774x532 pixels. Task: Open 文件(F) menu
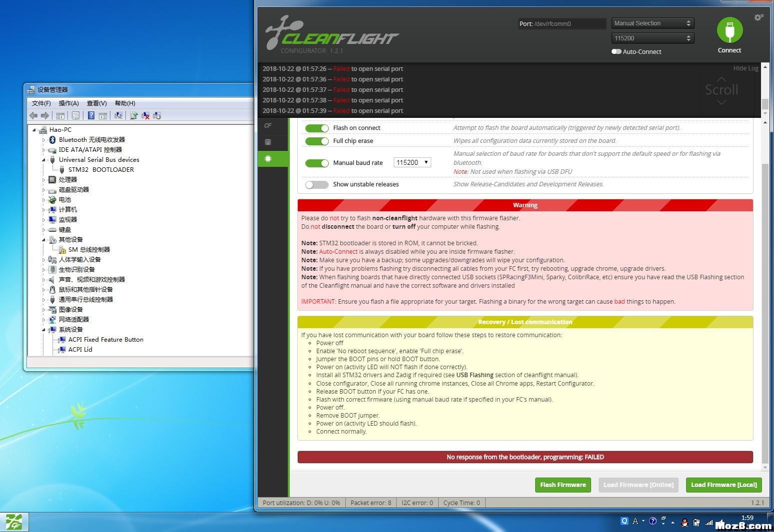coord(41,103)
